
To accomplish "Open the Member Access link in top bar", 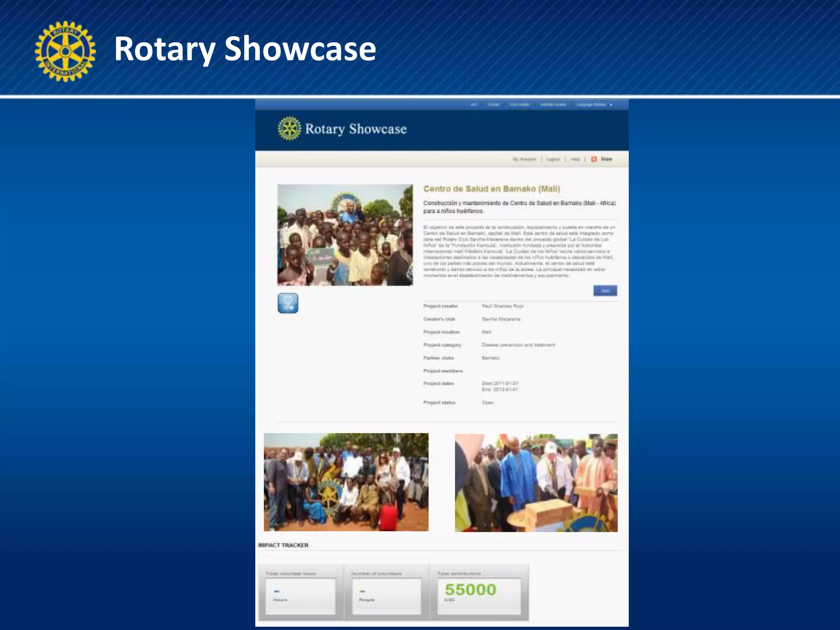I will click(x=553, y=105).
